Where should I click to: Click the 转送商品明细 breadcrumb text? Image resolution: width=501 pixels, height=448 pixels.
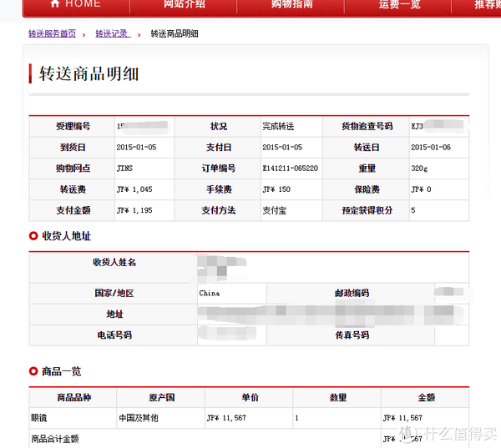pos(175,34)
